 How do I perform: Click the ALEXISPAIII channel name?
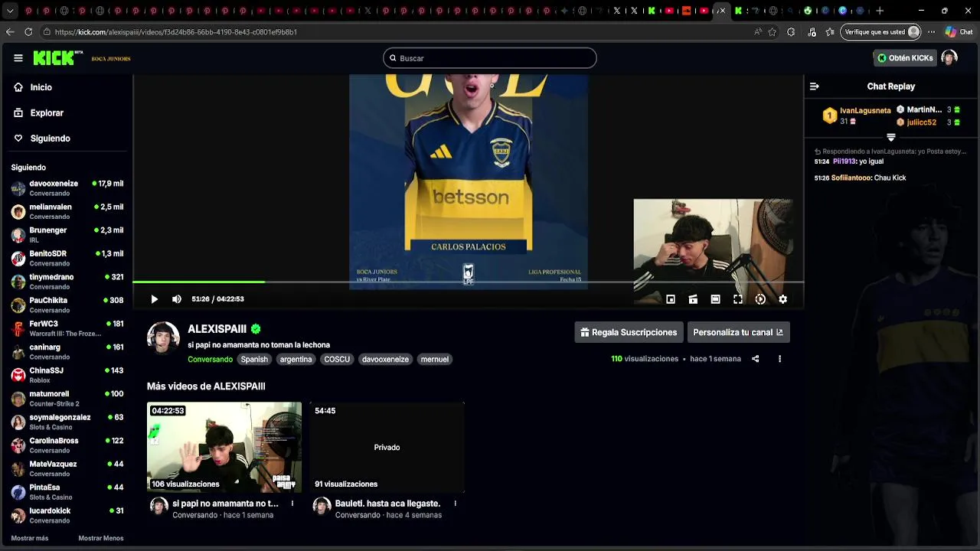click(217, 329)
